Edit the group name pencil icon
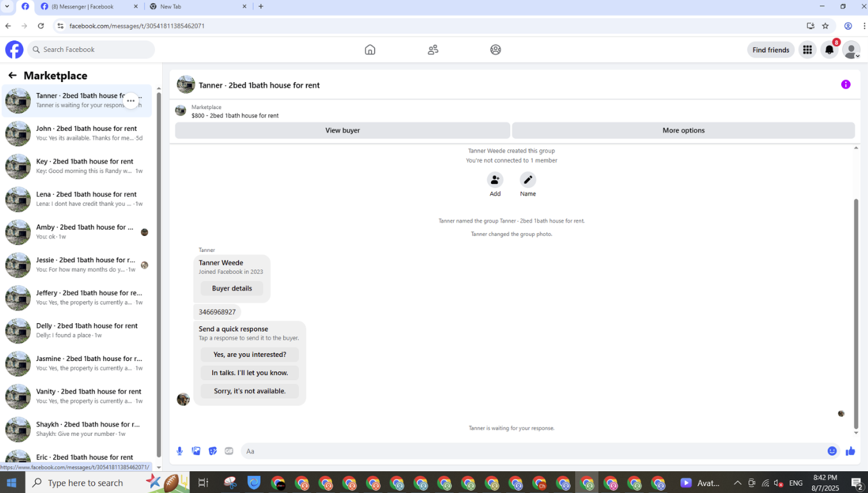The width and height of the screenshot is (868, 493). pos(528,180)
